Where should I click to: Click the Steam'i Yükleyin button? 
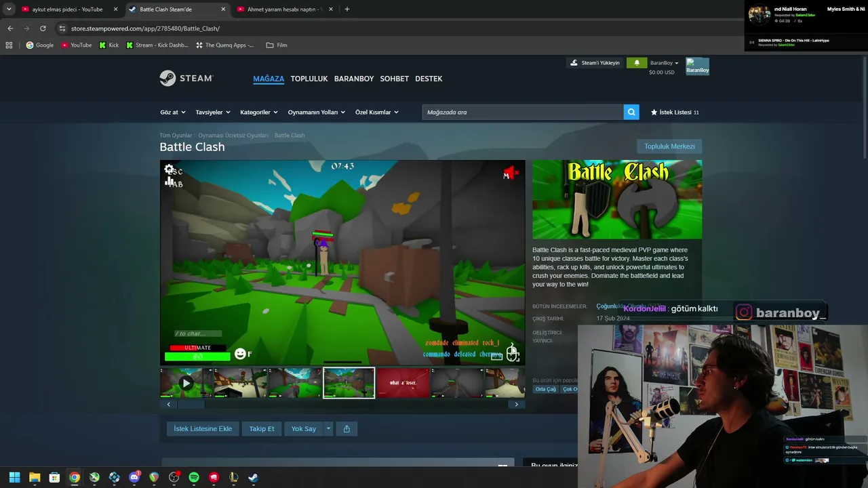(x=595, y=63)
